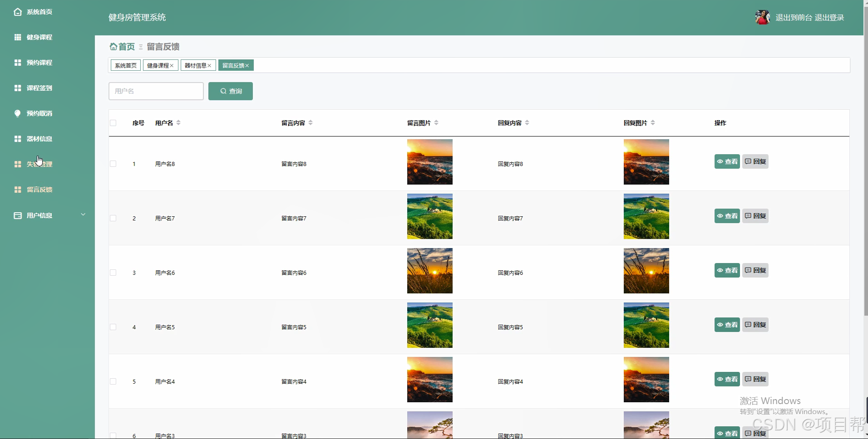Open 课程签到 in the sidebar
Image resolution: width=868 pixels, height=439 pixels.
[39, 88]
